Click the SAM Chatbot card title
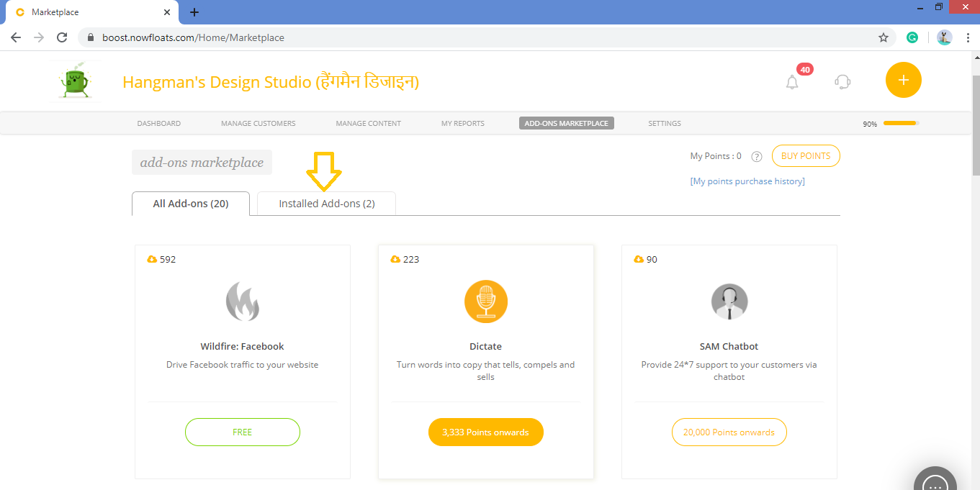This screenshot has height=490, width=980. tap(729, 346)
